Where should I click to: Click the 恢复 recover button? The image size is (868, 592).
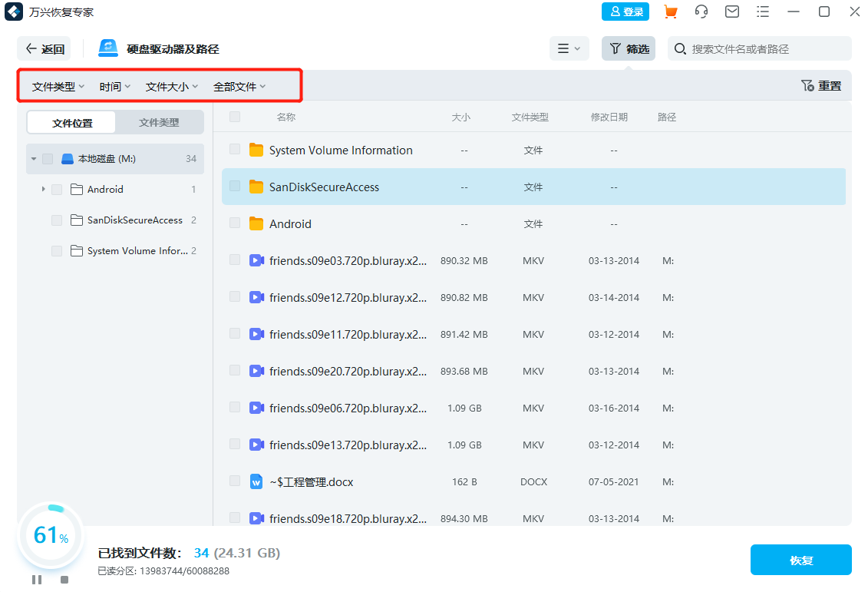coord(800,560)
